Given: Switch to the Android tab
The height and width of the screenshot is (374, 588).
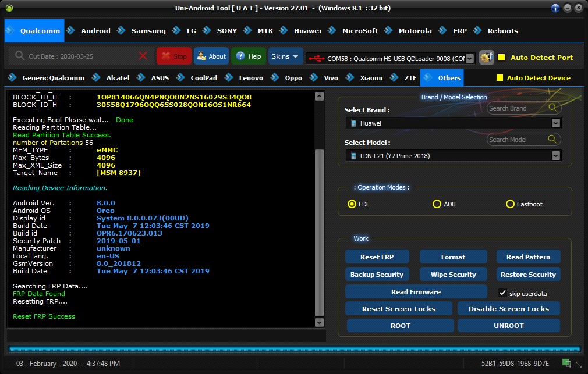Looking at the screenshot, I should click(x=89, y=31).
